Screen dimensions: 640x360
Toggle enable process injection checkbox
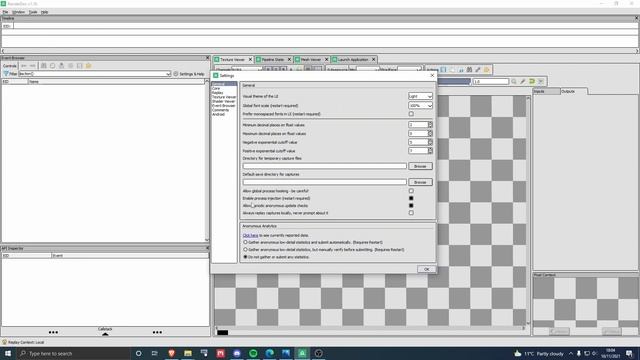[x=411, y=198]
